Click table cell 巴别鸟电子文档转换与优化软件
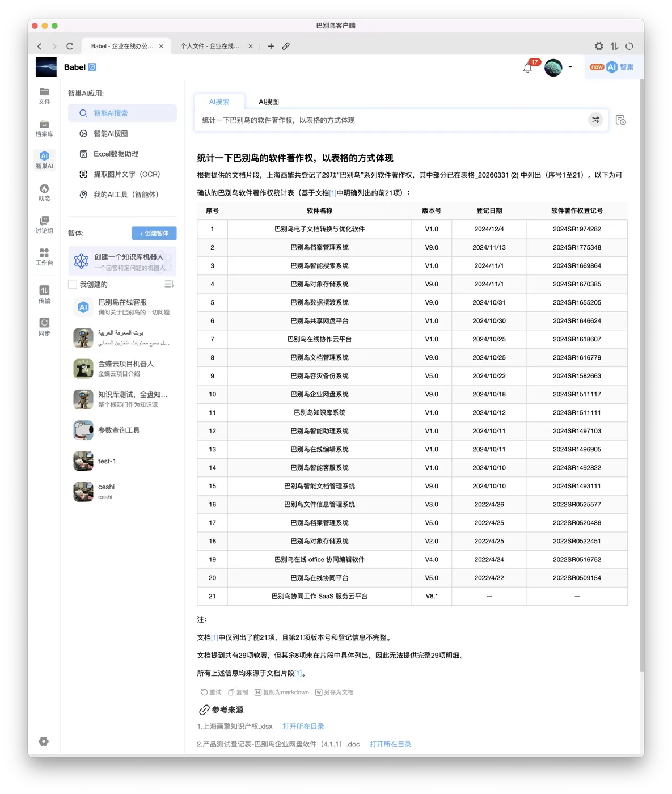672x794 pixels. [319, 229]
